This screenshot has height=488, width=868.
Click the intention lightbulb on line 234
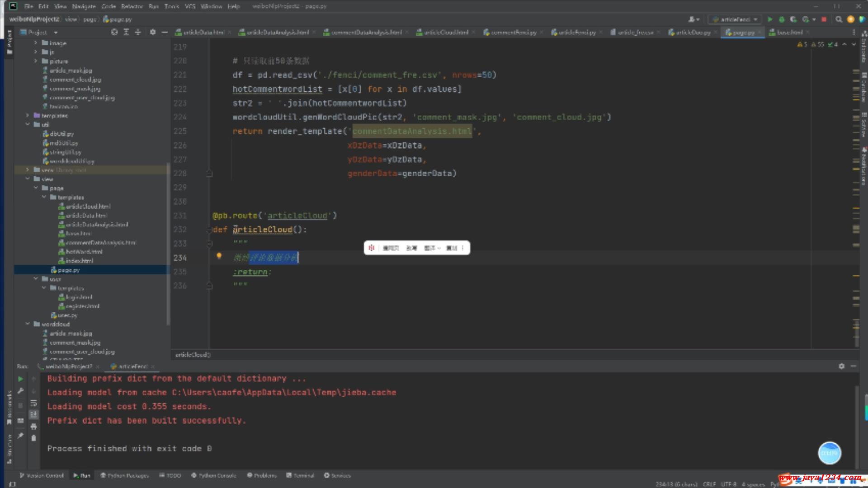(x=219, y=256)
